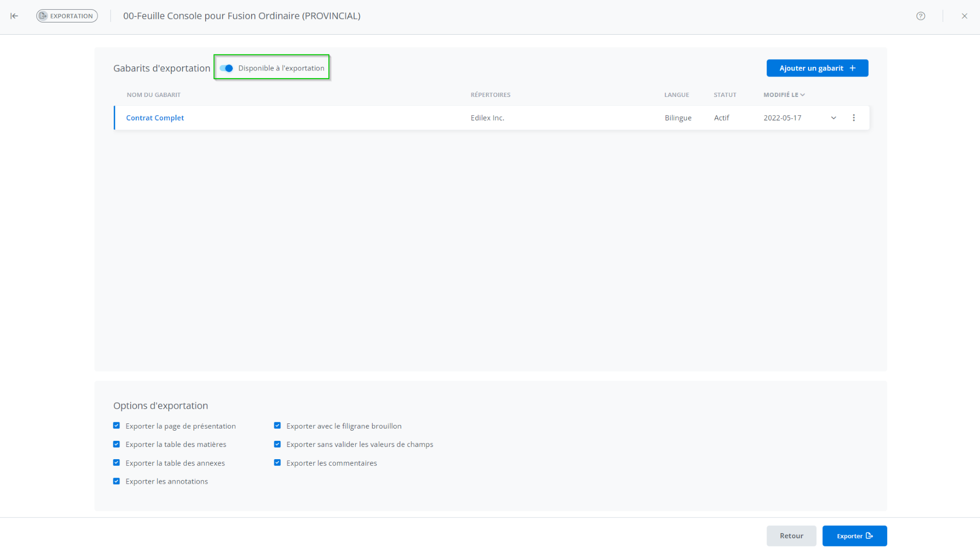Click the Répertoires column header
Viewport: 980px width, 551px height.
pos(490,95)
